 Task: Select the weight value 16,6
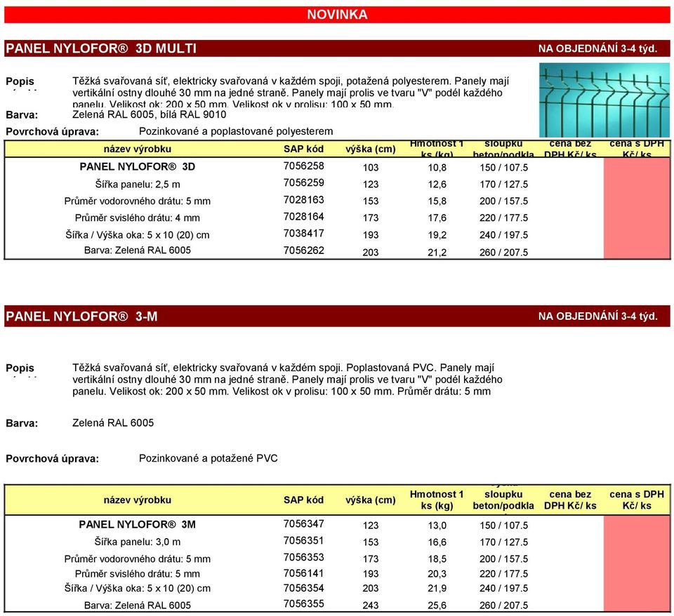click(x=437, y=542)
